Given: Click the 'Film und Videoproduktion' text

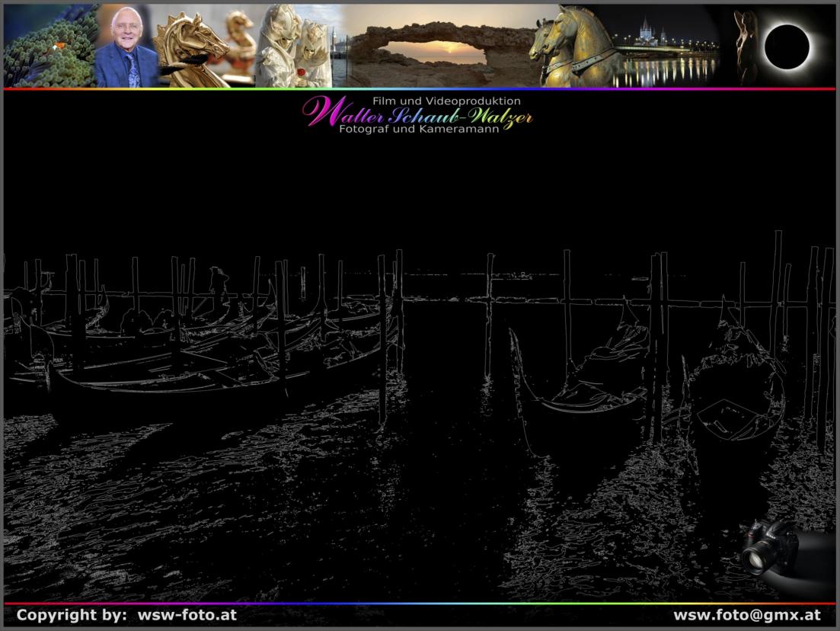Looking at the screenshot, I should point(446,101).
